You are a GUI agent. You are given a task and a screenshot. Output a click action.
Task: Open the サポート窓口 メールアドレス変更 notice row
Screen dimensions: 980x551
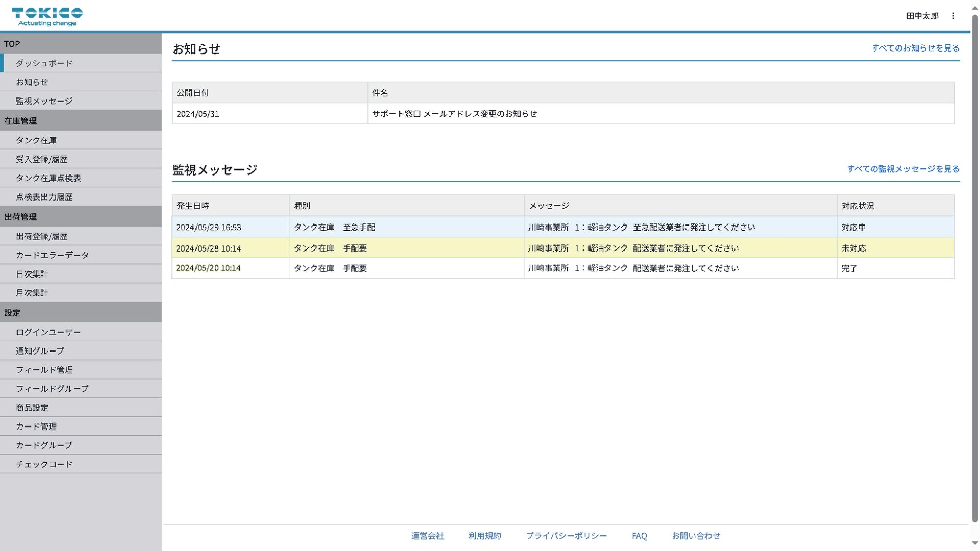click(x=454, y=114)
